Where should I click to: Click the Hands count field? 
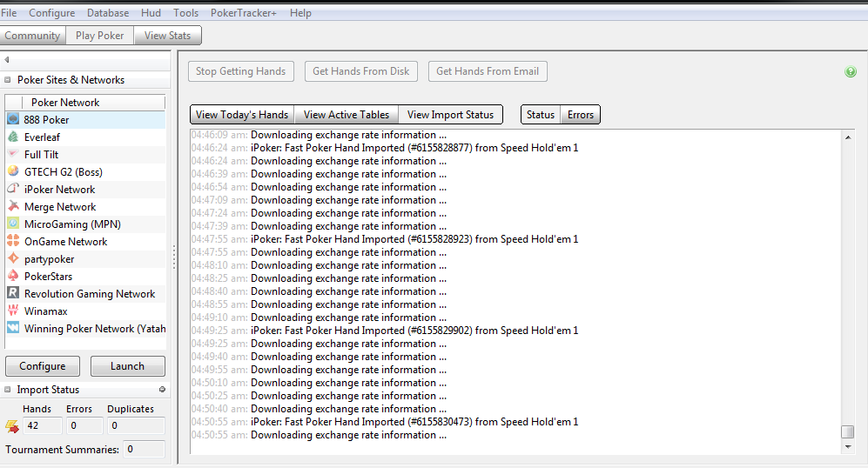(x=42, y=425)
